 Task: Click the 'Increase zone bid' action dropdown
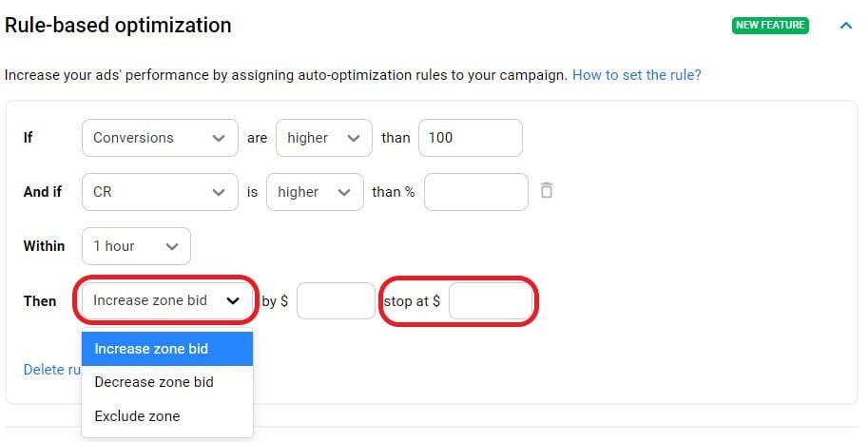tap(167, 300)
